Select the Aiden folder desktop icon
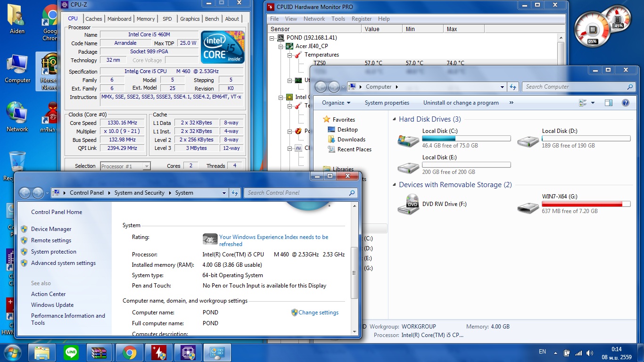Screen dimensions: 644x362 coord(17,18)
